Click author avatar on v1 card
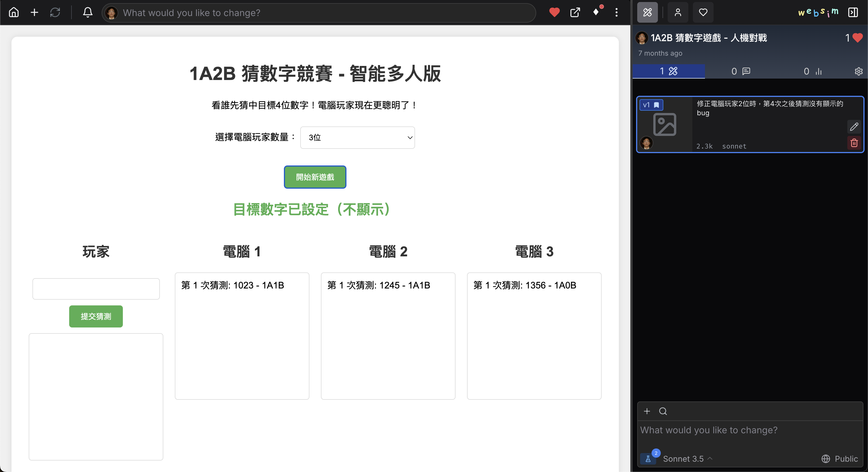The image size is (868, 472). (646, 143)
